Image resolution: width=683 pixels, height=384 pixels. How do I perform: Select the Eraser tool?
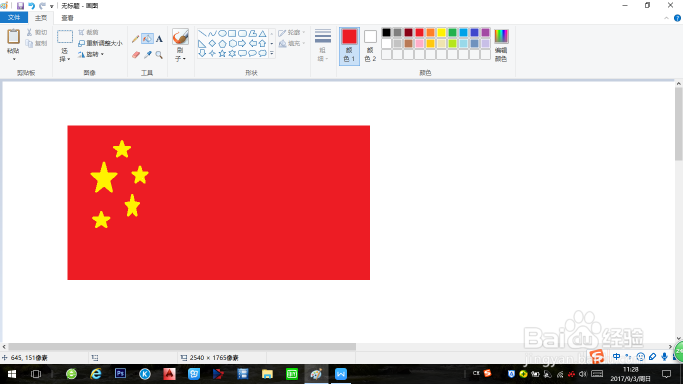pos(135,55)
